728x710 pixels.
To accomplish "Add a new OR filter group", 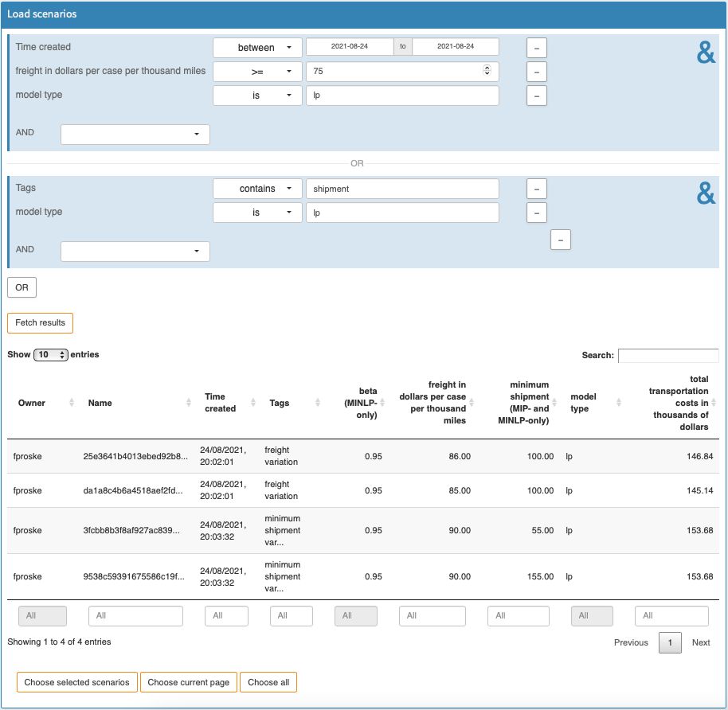I will coord(22,287).
